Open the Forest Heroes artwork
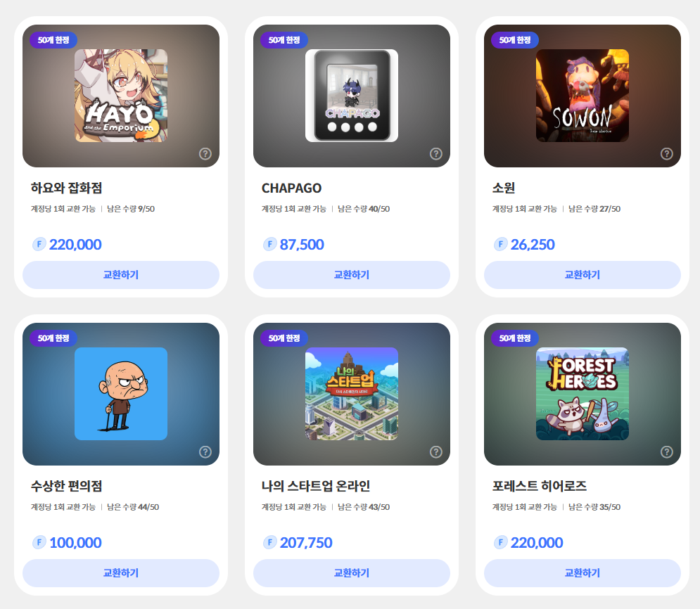Screen dimensions: 700x609 pyautogui.click(x=583, y=394)
